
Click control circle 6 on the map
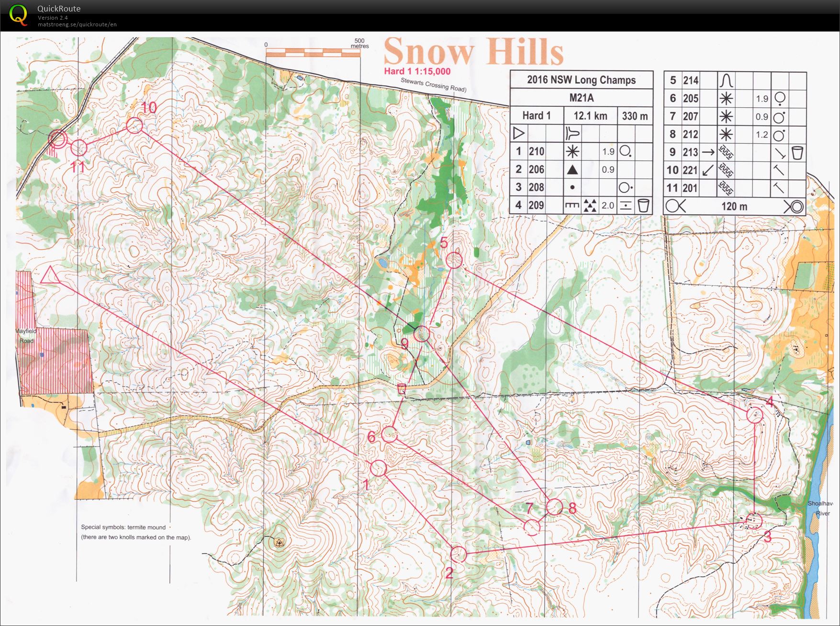pos(389,434)
